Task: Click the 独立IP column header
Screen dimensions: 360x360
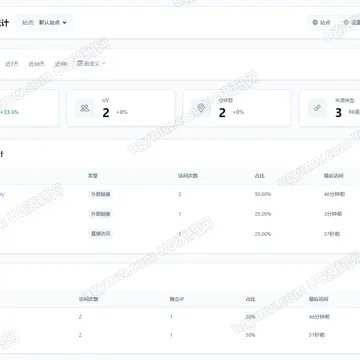Action: point(177,299)
